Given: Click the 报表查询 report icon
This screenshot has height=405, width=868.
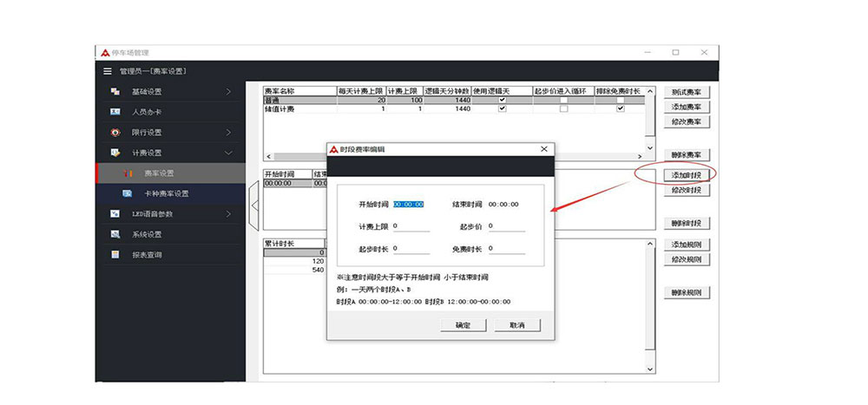Looking at the screenshot, I should [115, 255].
